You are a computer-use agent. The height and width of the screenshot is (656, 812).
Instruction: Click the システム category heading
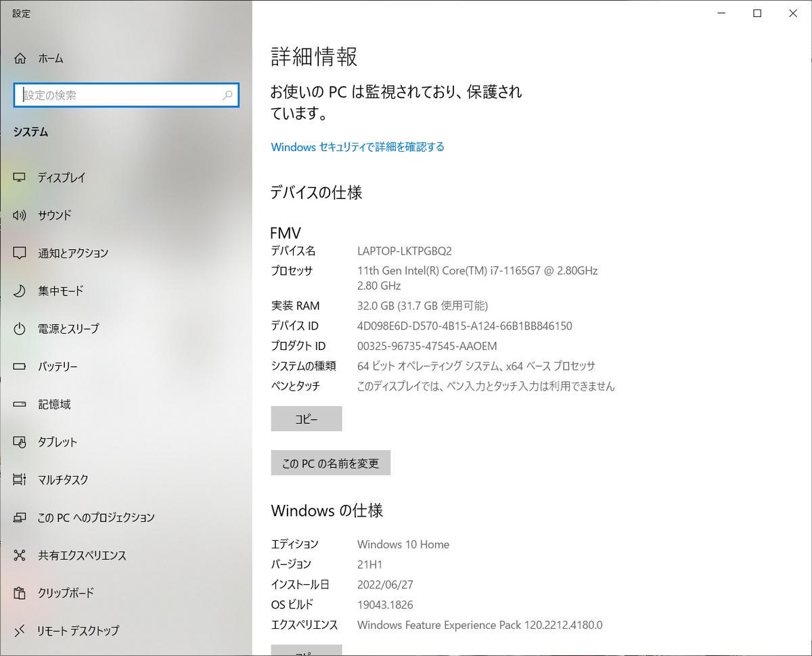(30, 132)
